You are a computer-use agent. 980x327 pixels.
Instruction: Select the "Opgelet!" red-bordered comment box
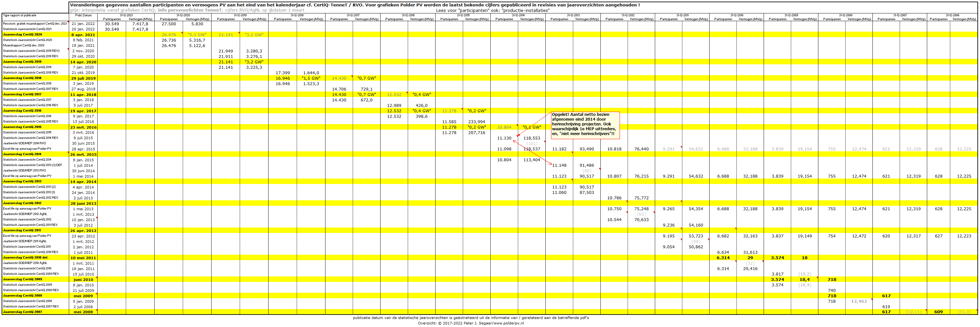pyautogui.click(x=585, y=125)
